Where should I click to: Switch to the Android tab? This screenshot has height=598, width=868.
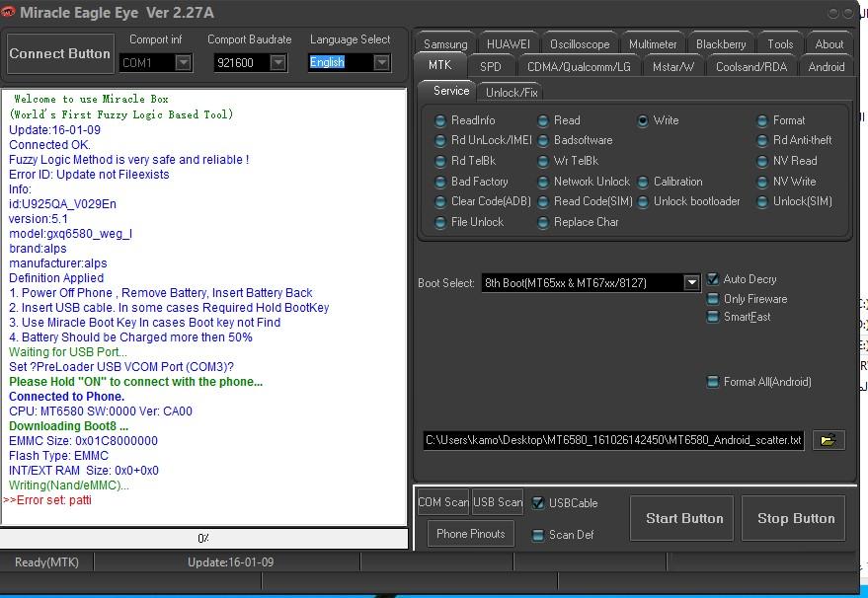(x=826, y=67)
